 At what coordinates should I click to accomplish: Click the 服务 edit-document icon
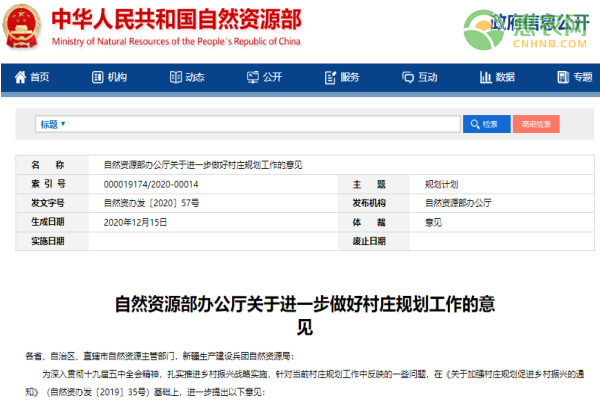click(x=330, y=77)
